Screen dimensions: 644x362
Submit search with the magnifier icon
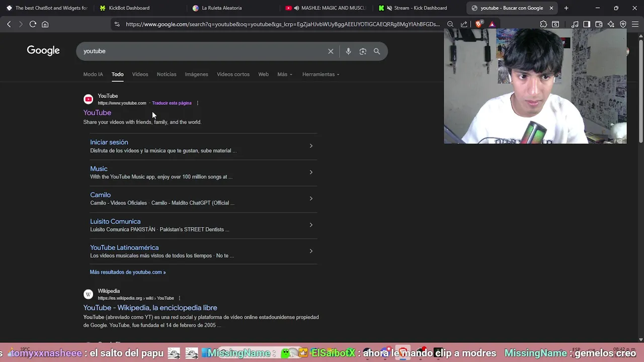[x=377, y=51]
